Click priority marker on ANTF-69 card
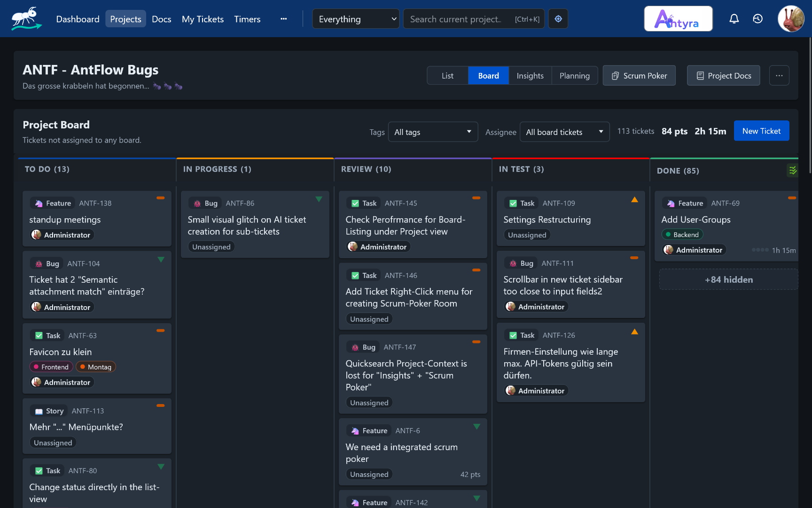 tap(792, 198)
